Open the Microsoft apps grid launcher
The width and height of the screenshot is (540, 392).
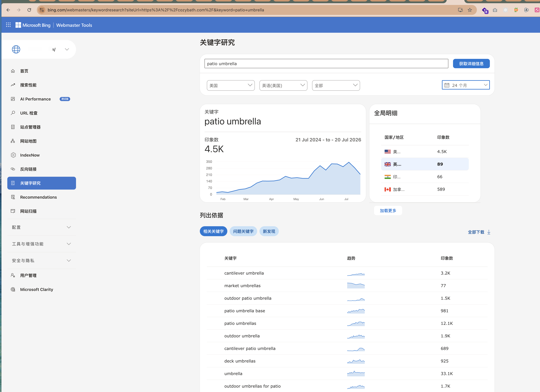click(8, 25)
